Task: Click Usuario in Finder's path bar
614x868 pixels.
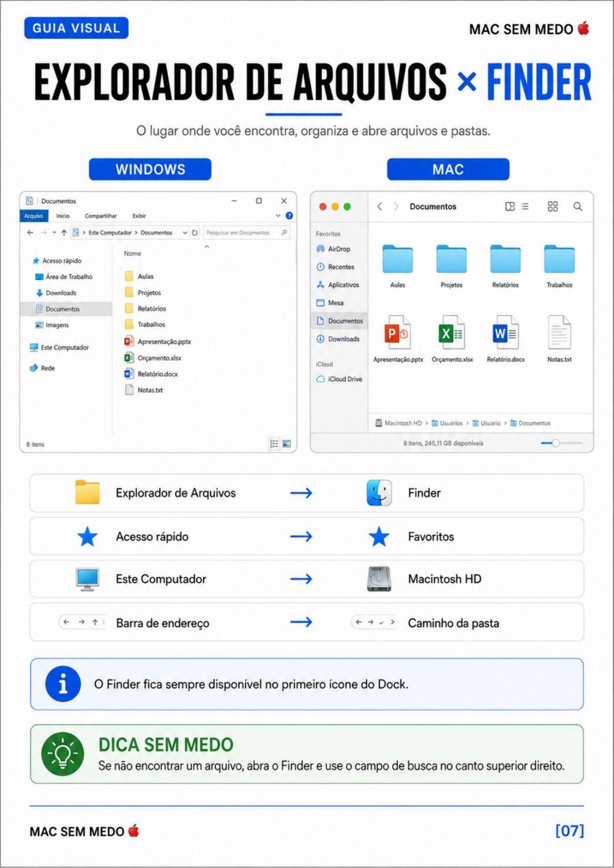Action: [x=486, y=423]
